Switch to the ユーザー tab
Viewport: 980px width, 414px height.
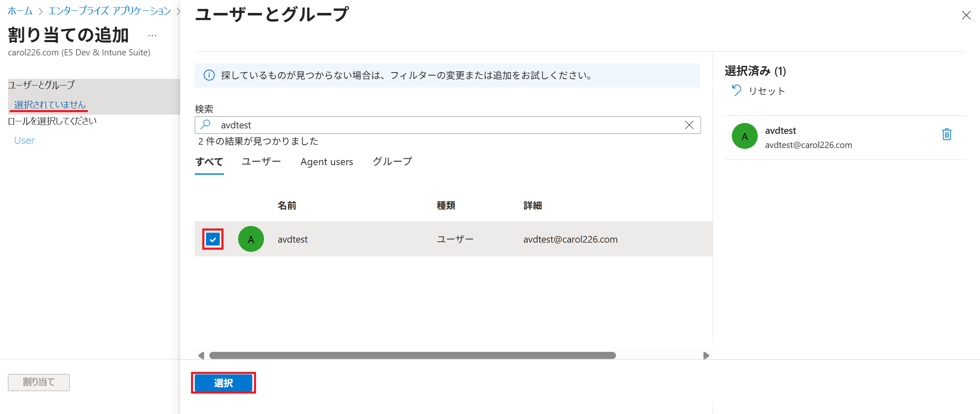point(261,162)
